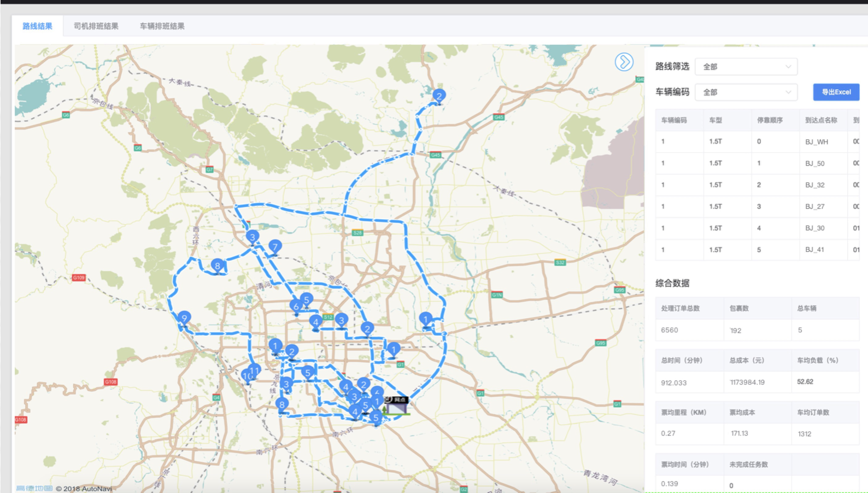
Task: Click the 912.033 total time value
Action: pyautogui.click(x=674, y=383)
